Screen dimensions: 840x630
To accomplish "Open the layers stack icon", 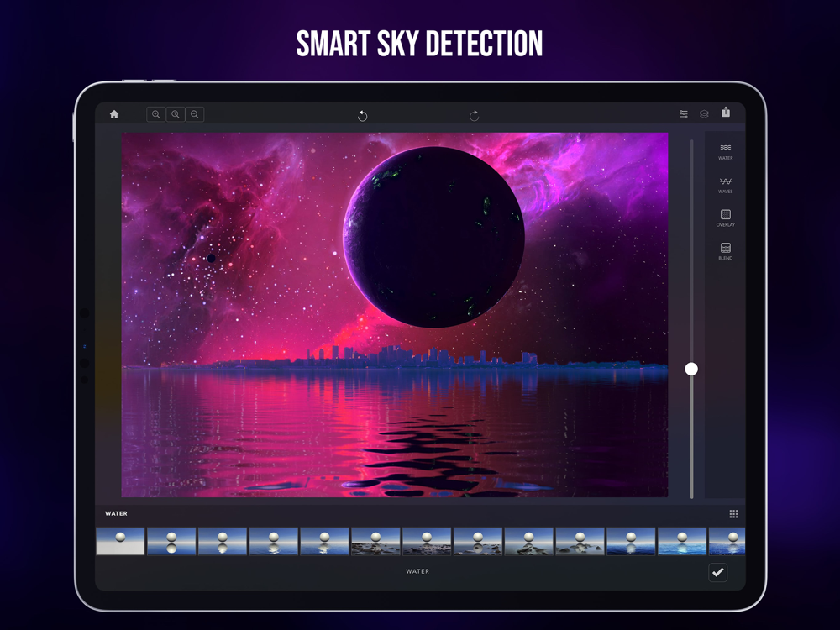I will pyautogui.click(x=705, y=114).
